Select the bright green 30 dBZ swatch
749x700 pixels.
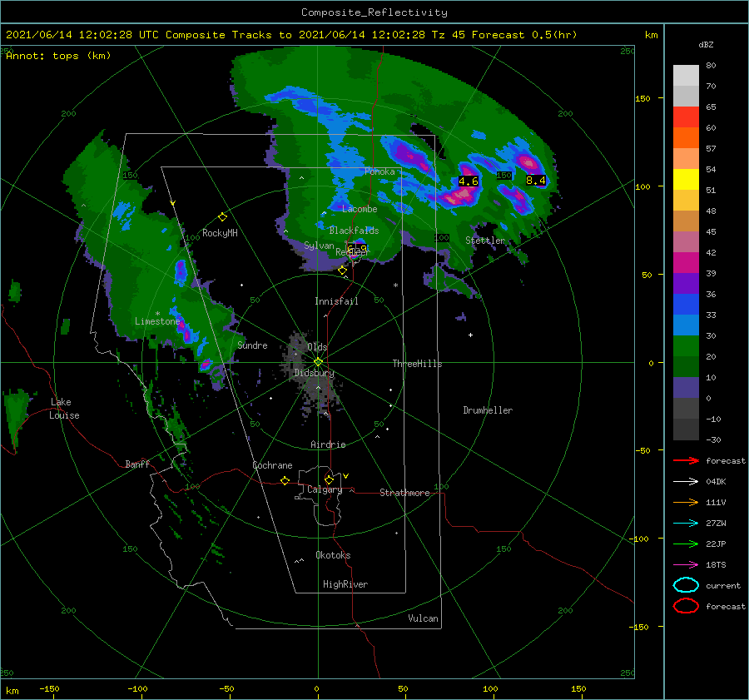point(686,346)
